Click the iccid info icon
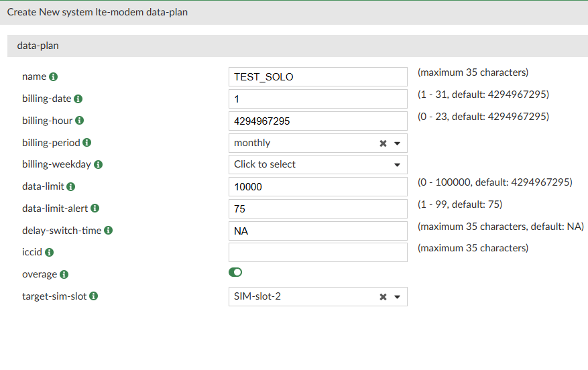 [49, 253]
